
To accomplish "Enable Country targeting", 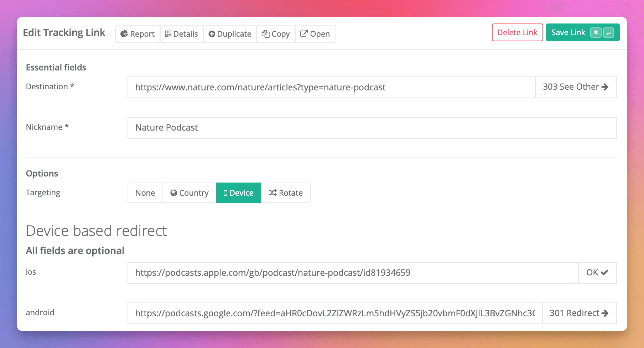I will click(x=189, y=193).
